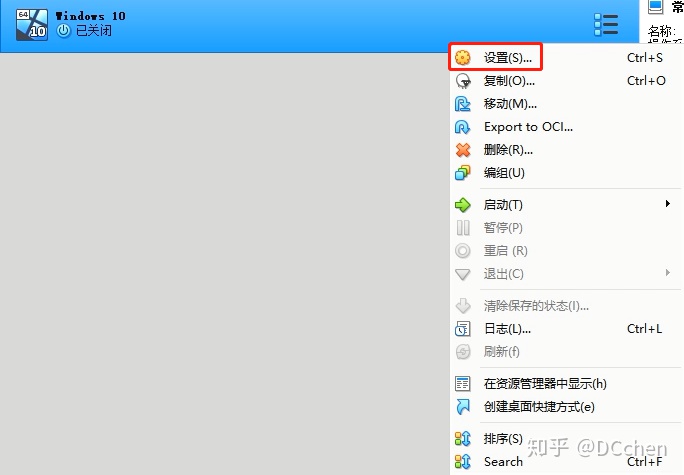
Task: Click the green Start (启动) arrow icon
Action: 462,205
